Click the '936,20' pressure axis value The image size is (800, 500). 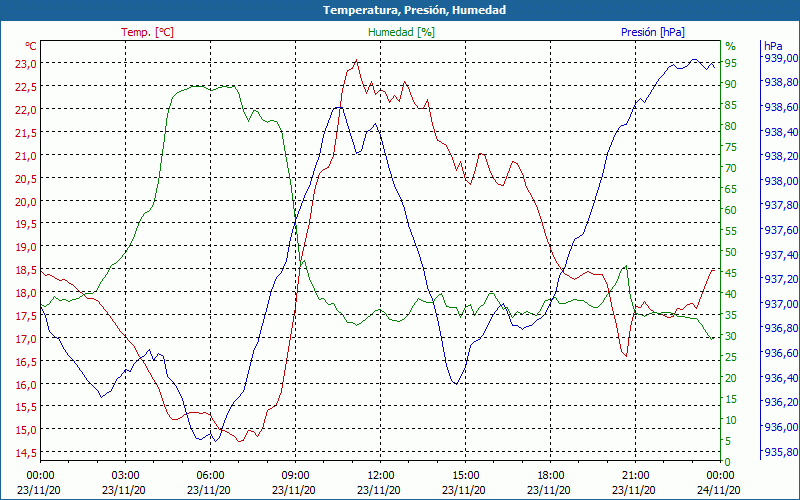781,403
